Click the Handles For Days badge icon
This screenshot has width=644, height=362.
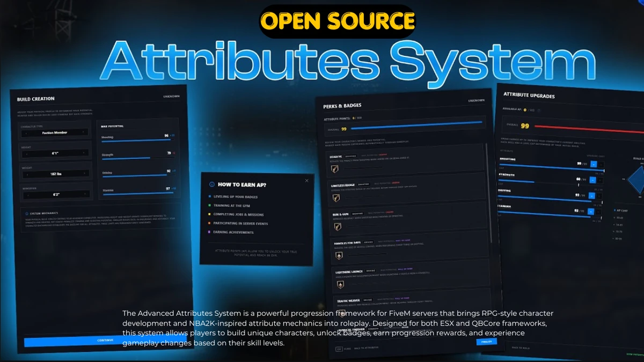[340, 256]
